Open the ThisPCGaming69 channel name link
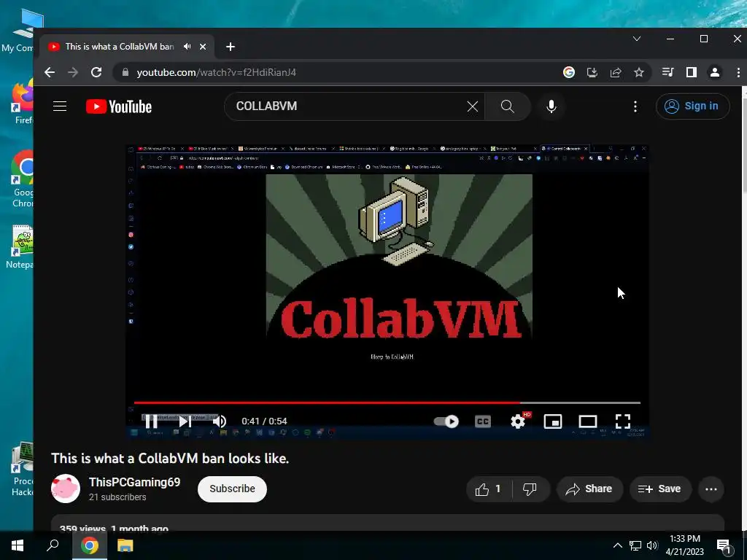Viewport: 747px width, 560px height. pos(134,482)
